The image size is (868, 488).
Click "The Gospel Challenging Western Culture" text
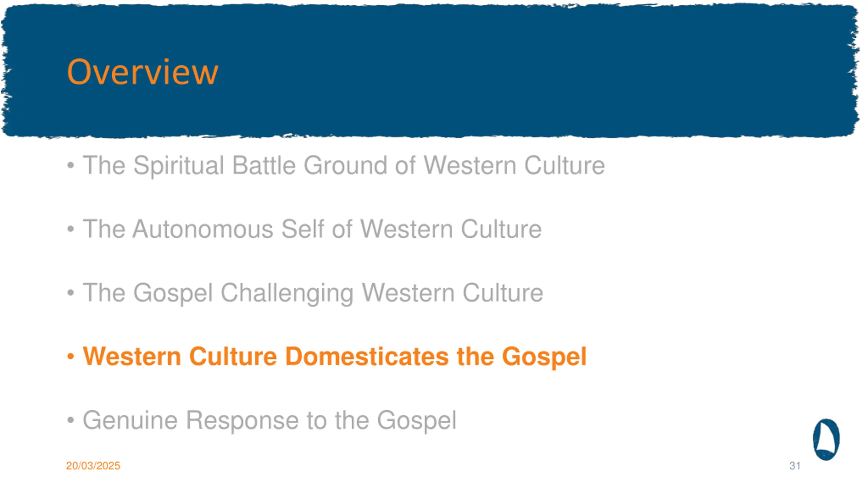click(313, 293)
